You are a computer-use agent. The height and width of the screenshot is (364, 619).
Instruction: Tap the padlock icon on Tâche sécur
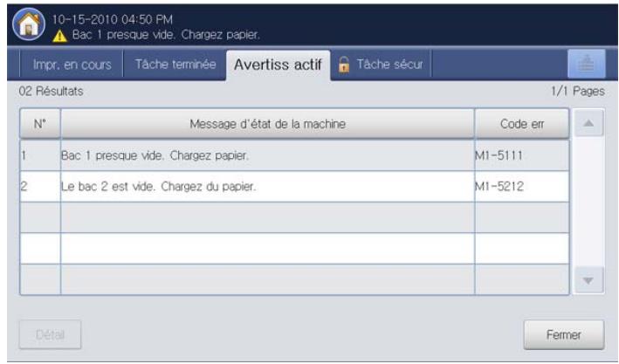pos(344,65)
